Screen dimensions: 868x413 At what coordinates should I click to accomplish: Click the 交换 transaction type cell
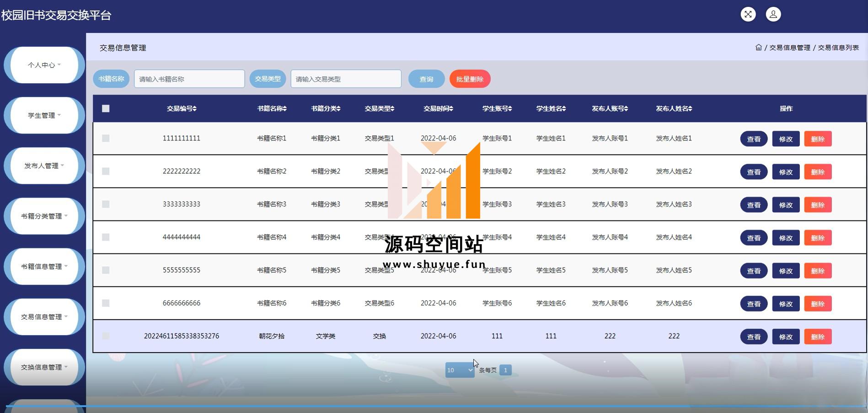[379, 336]
